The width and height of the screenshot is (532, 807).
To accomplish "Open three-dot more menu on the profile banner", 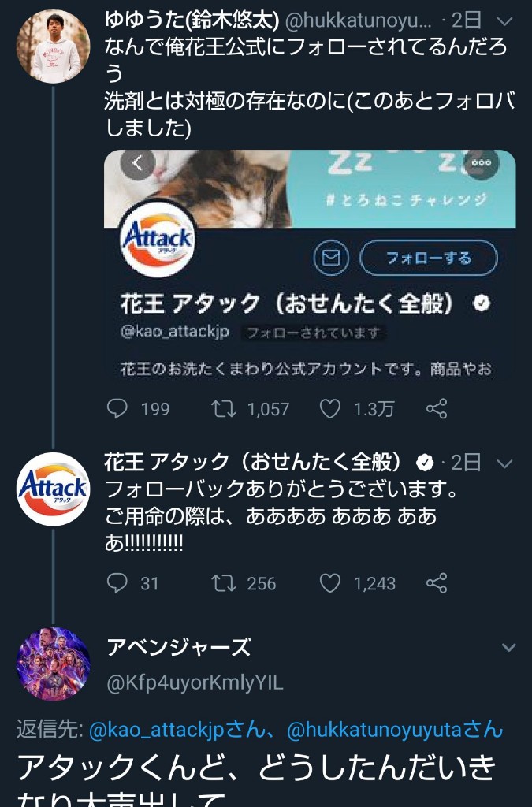I will [481, 162].
